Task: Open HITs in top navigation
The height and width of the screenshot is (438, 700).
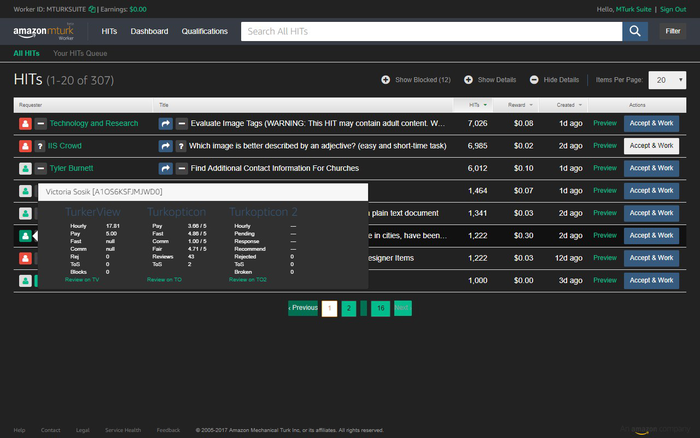Action: click(x=109, y=31)
